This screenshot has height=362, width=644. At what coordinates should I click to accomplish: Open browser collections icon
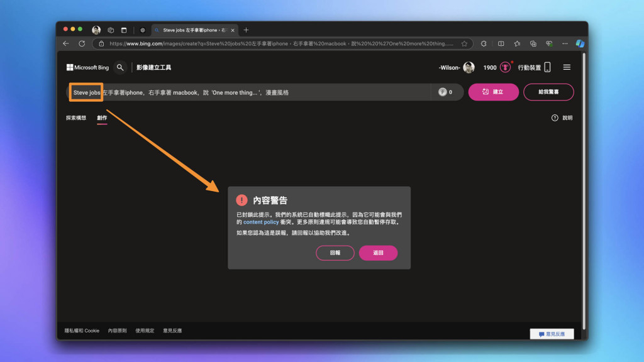click(x=533, y=43)
